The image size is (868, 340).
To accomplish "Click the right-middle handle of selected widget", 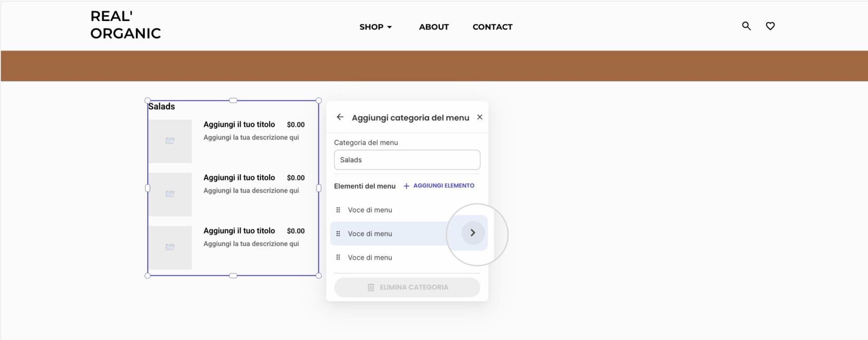I will (x=319, y=188).
